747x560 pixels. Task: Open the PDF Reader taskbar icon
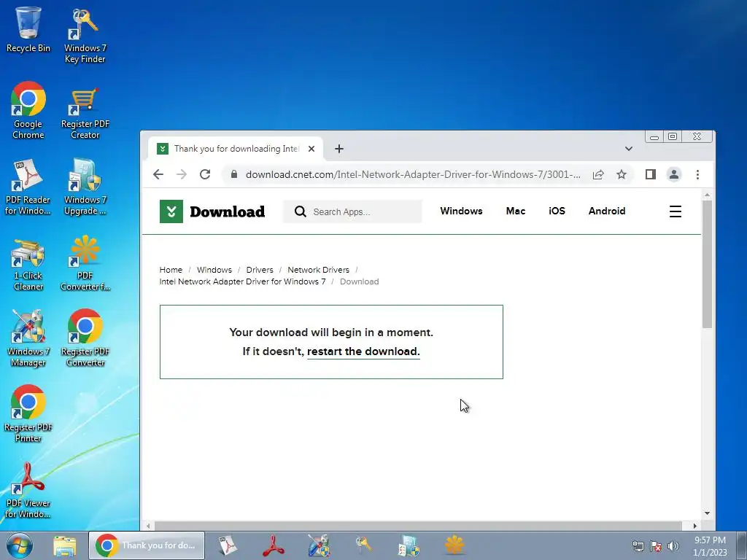pyautogui.click(x=228, y=545)
